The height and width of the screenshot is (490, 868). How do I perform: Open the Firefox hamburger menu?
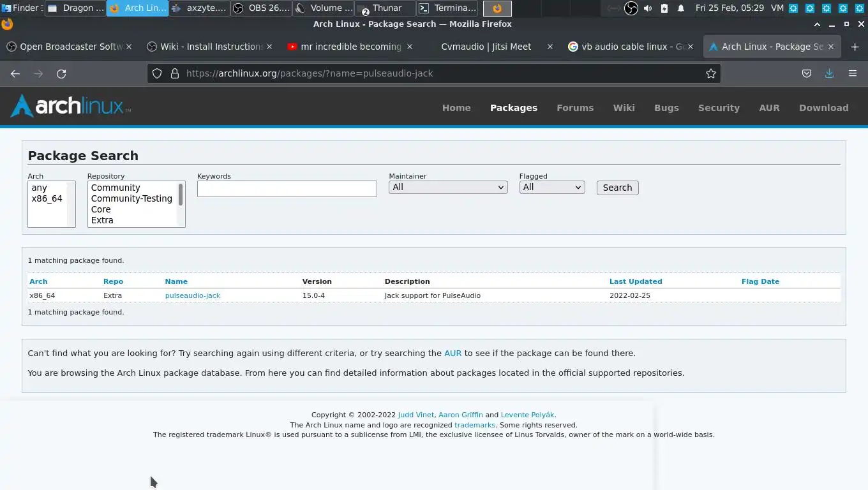(853, 73)
